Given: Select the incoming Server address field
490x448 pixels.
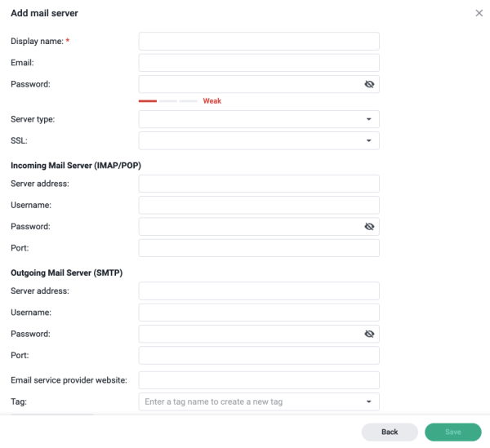Looking at the screenshot, I should pos(259,184).
